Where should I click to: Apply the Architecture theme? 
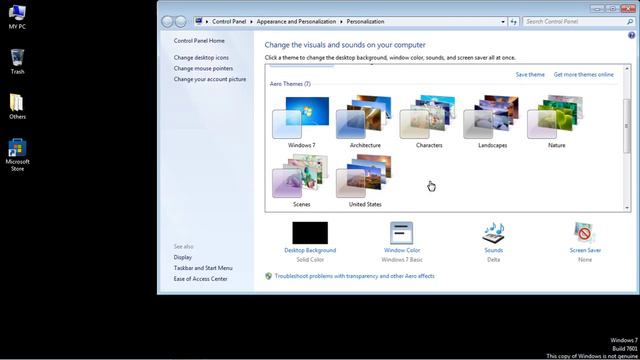click(x=365, y=122)
